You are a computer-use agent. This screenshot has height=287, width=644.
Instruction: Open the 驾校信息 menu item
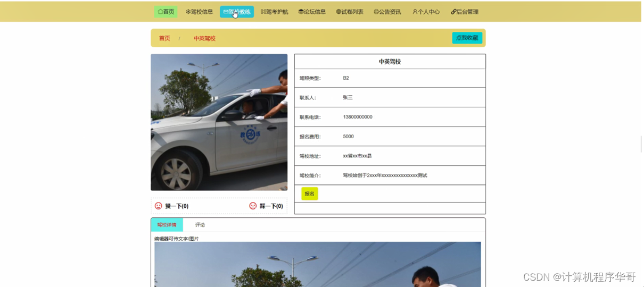[199, 12]
